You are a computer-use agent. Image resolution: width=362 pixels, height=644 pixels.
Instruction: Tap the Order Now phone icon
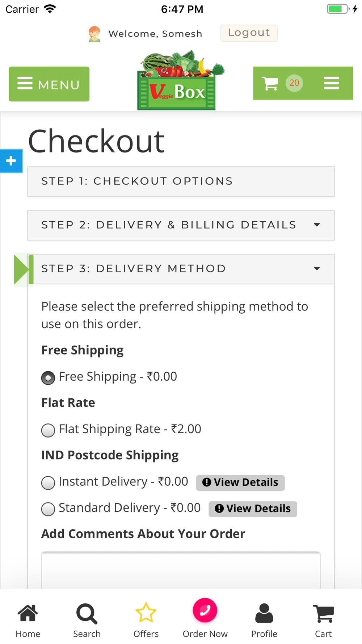click(x=205, y=611)
